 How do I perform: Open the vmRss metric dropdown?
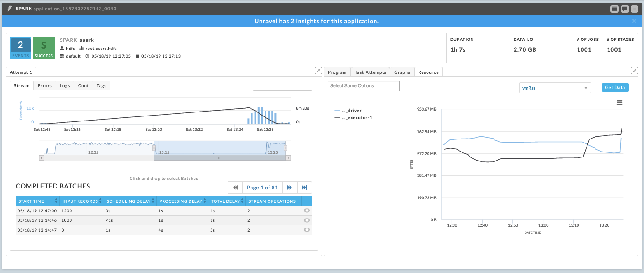(x=554, y=88)
